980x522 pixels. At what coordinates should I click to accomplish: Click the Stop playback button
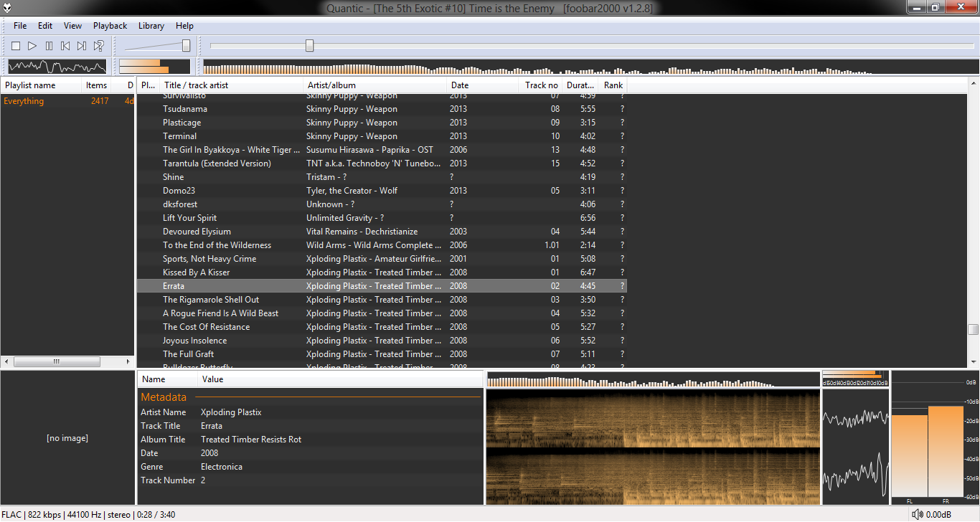coord(16,46)
